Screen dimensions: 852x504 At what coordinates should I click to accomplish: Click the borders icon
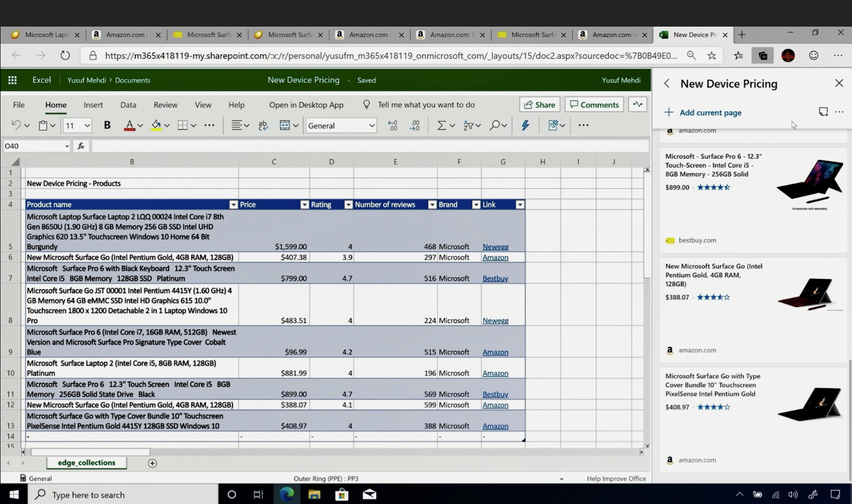click(183, 125)
